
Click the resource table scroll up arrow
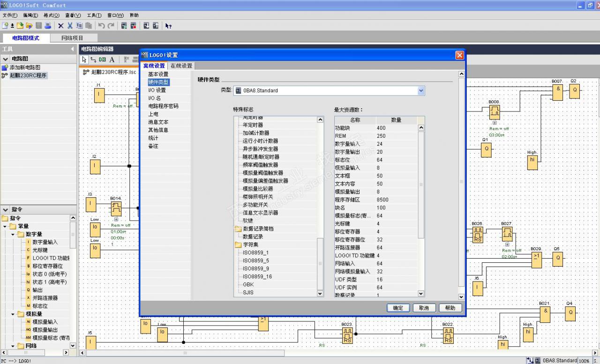(x=420, y=127)
